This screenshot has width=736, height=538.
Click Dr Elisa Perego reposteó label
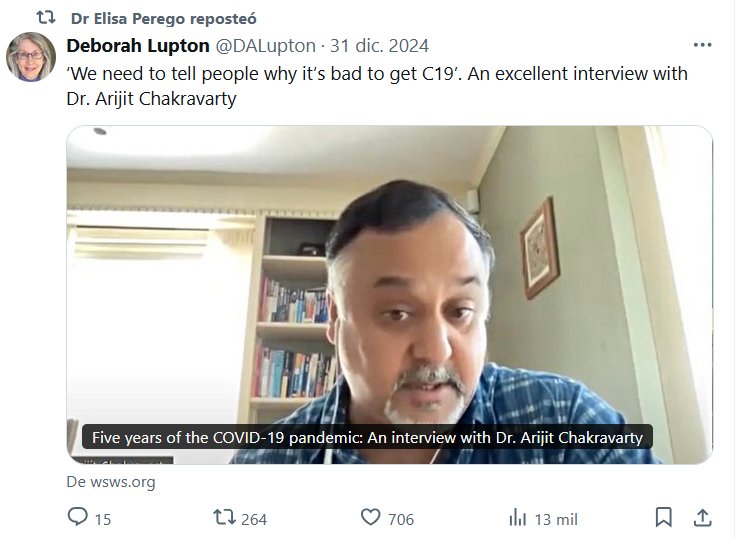tap(164, 19)
